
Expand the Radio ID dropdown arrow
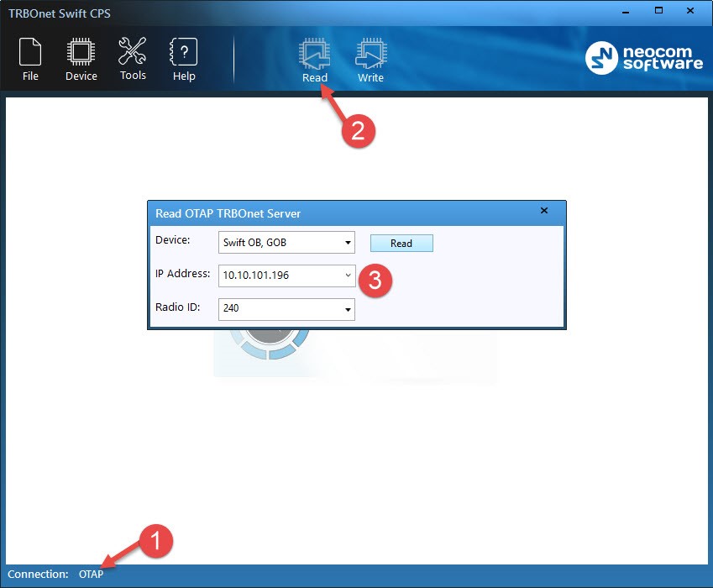coord(348,309)
